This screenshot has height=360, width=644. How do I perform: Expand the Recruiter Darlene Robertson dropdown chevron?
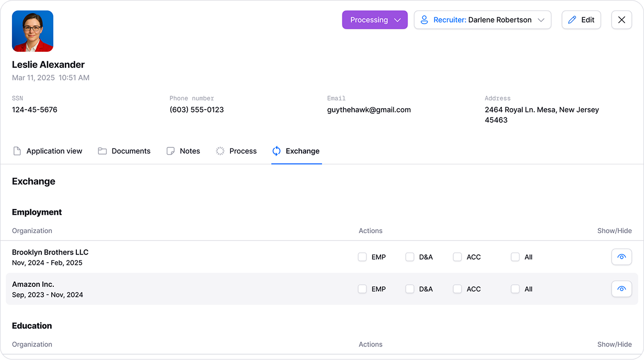(541, 20)
